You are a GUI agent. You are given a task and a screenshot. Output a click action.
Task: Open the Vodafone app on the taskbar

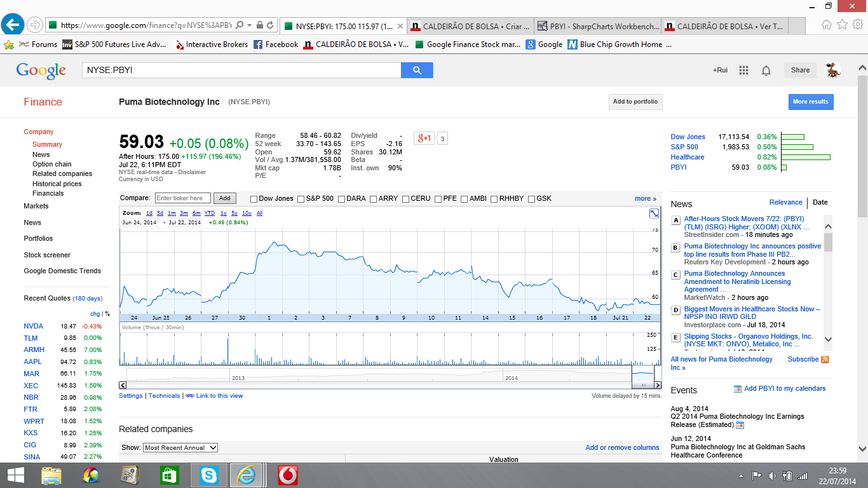288,475
